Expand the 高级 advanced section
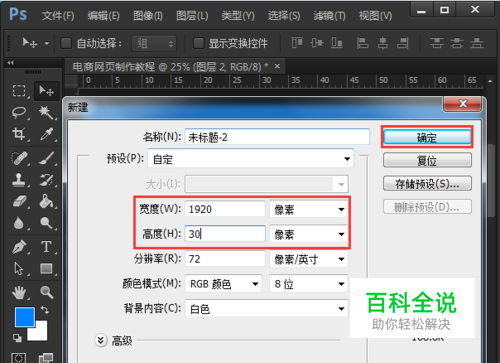This screenshot has width=500, height=363. pos(100,340)
